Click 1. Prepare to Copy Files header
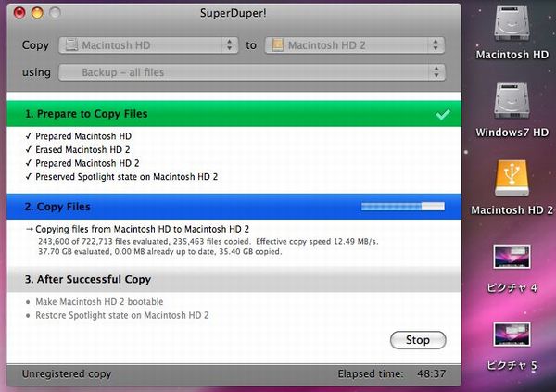This screenshot has width=556, height=392. (x=234, y=114)
